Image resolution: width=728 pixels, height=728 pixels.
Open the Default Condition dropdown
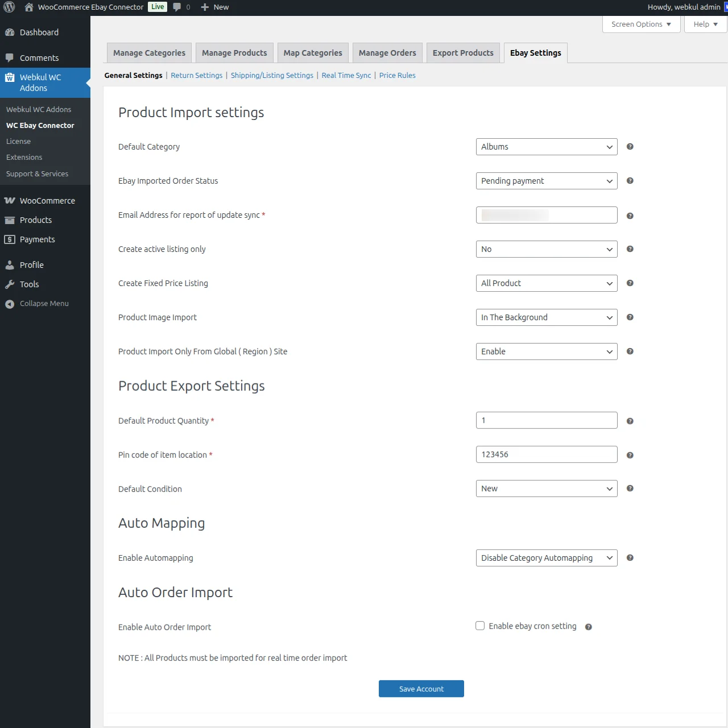[x=547, y=489]
